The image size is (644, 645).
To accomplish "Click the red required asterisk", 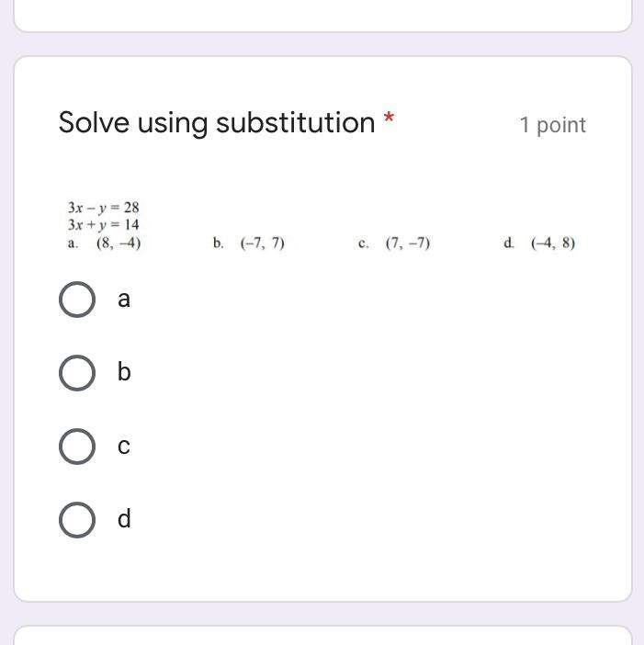I will (x=390, y=120).
